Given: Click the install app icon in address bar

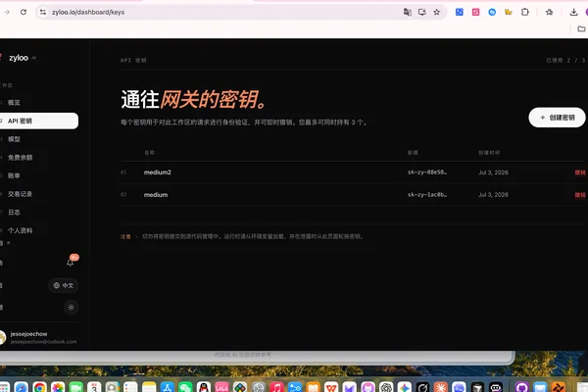Looking at the screenshot, I should [x=422, y=12].
